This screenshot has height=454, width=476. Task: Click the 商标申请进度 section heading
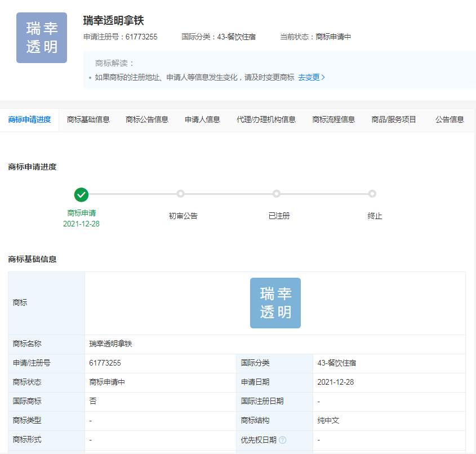pos(32,167)
